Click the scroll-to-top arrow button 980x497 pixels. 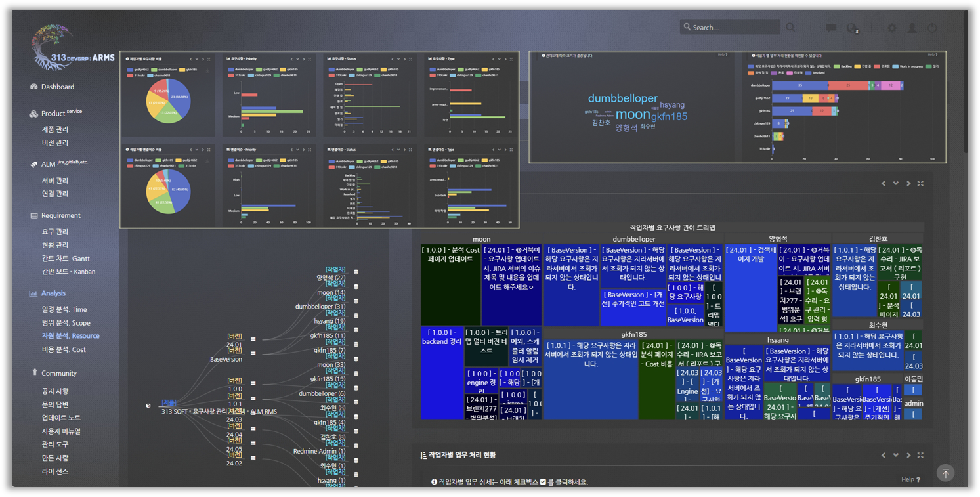point(945,473)
